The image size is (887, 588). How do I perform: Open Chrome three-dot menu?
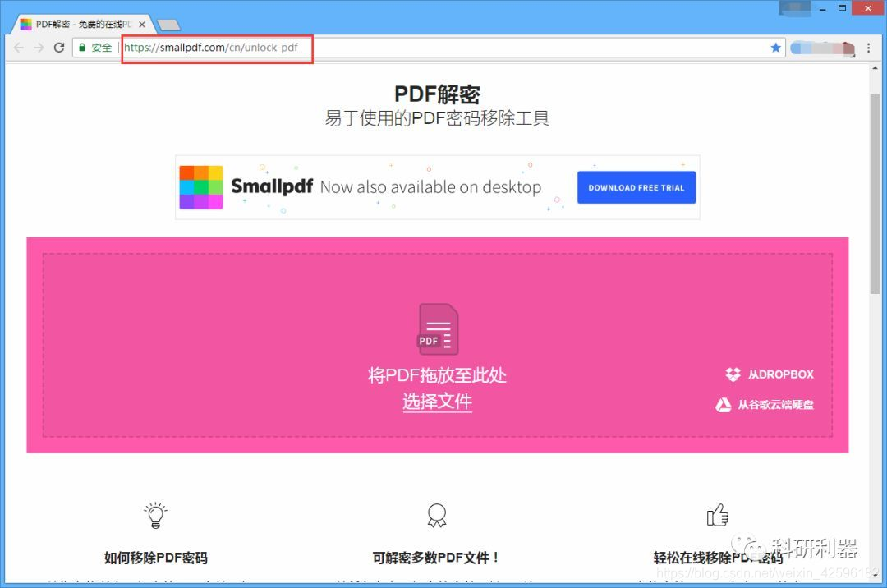click(869, 48)
